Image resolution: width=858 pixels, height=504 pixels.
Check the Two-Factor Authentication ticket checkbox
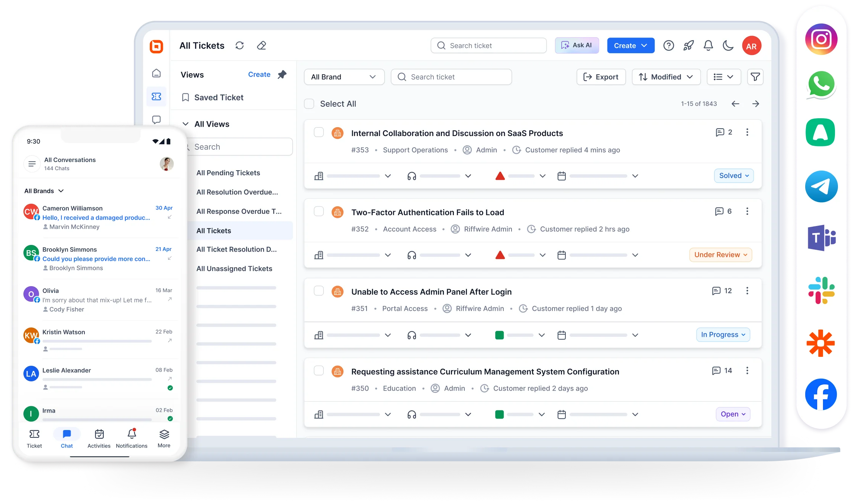coord(319,211)
